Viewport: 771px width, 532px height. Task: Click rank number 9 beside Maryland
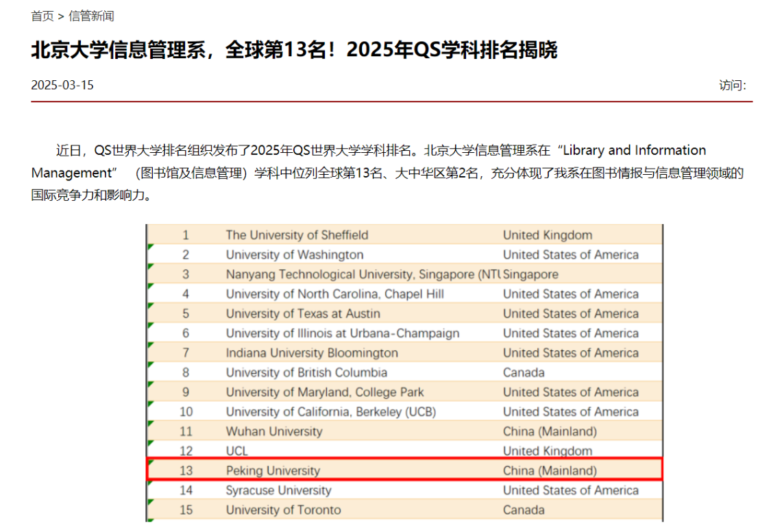(x=186, y=392)
